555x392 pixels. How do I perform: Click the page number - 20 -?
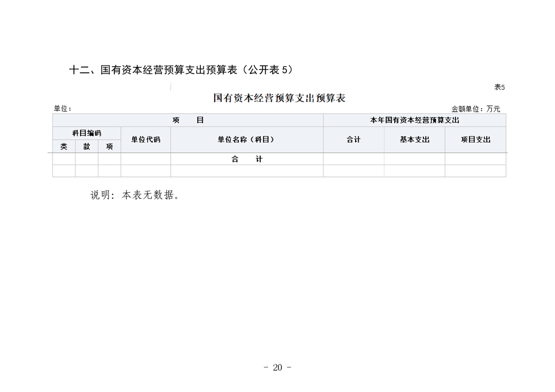pyautogui.click(x=277, y=368)
